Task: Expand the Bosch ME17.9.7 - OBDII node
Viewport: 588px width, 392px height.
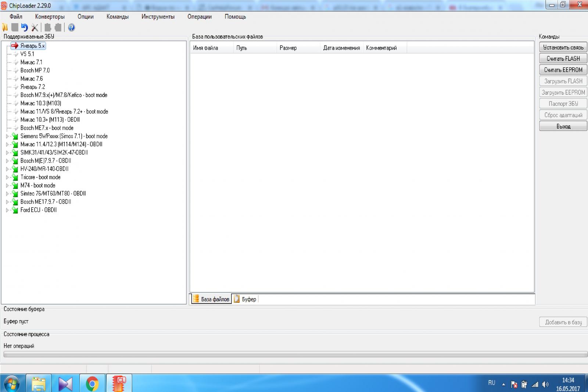Action: point(7,202)
